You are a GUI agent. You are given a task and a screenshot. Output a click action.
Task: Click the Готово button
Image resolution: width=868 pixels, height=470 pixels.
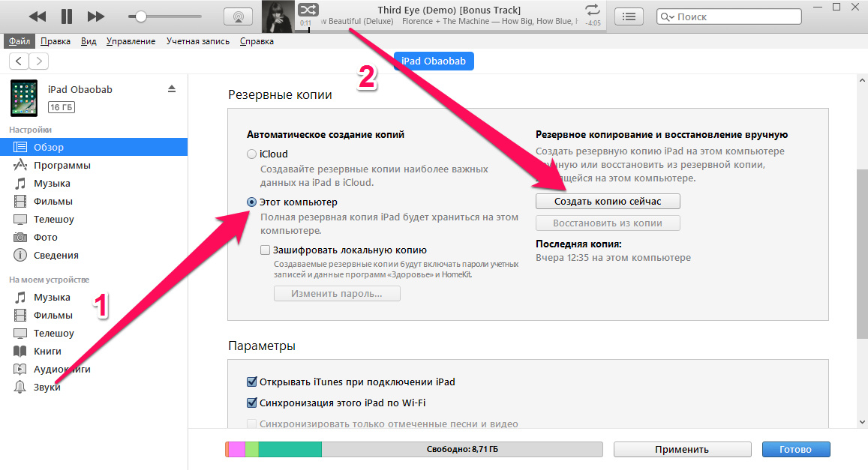click(795, 450)
